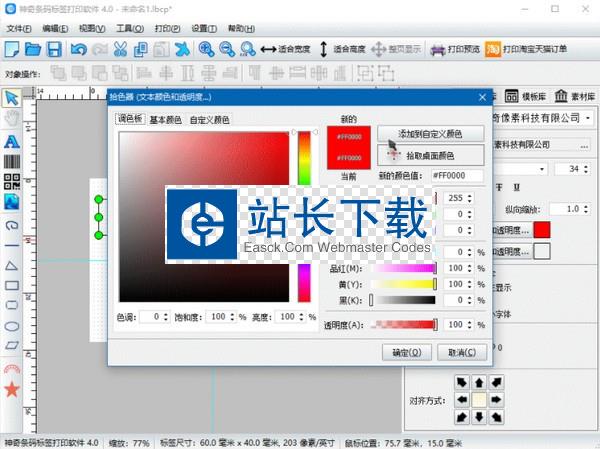Click 拾取桌面颜色 button

pyautogui.click(x=430, y=155)
